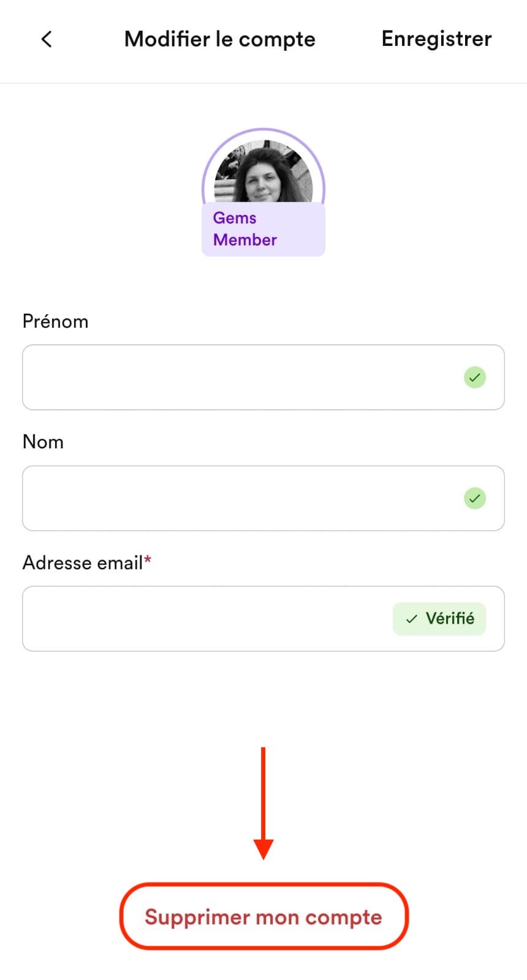Click the Nom field label

coord(43,442)
